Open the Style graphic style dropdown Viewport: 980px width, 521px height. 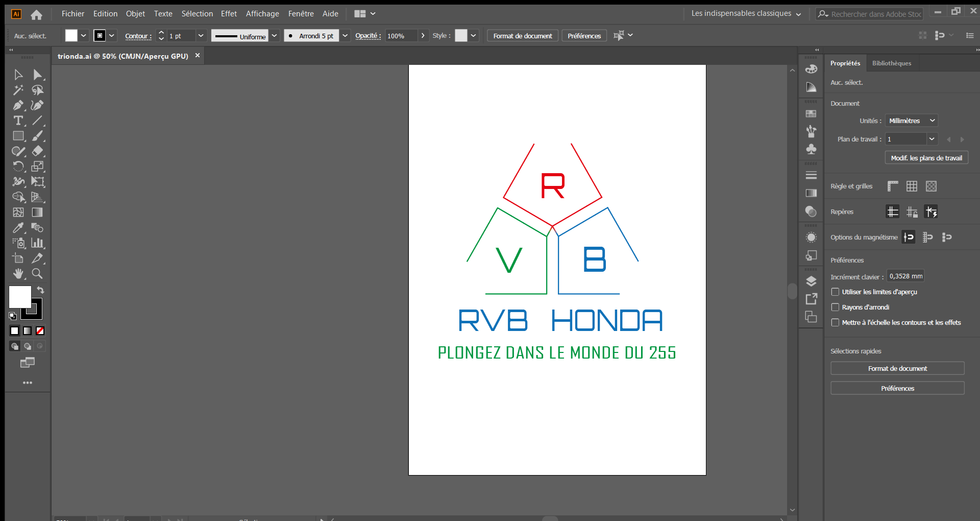(x=473, y=36)
